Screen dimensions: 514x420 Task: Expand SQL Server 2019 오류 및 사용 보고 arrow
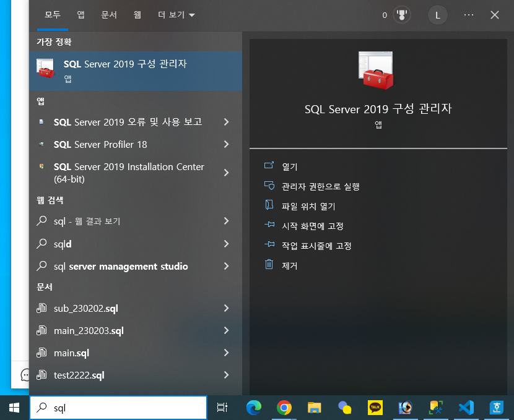226,122
